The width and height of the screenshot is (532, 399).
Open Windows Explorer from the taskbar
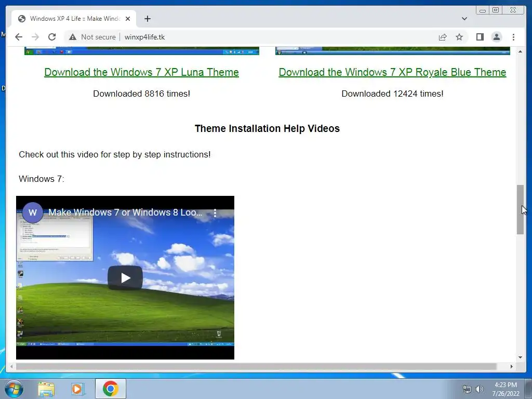[x=46, y=389]
